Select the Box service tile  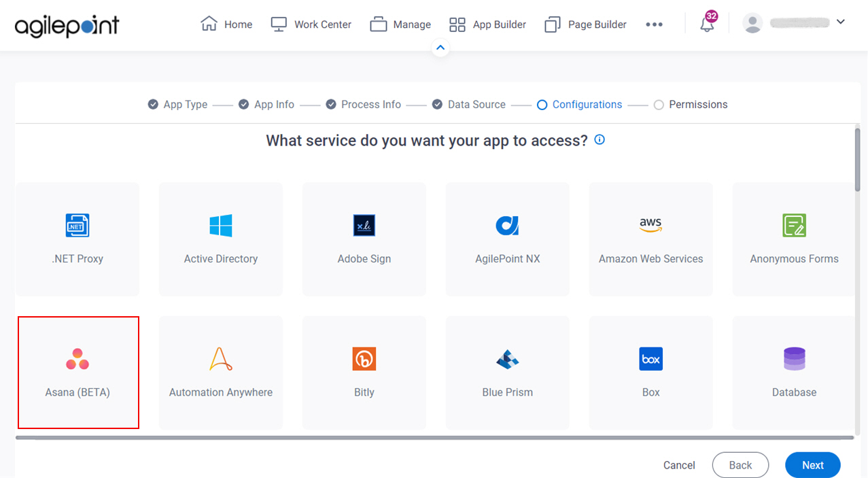(x=650, y=372)
